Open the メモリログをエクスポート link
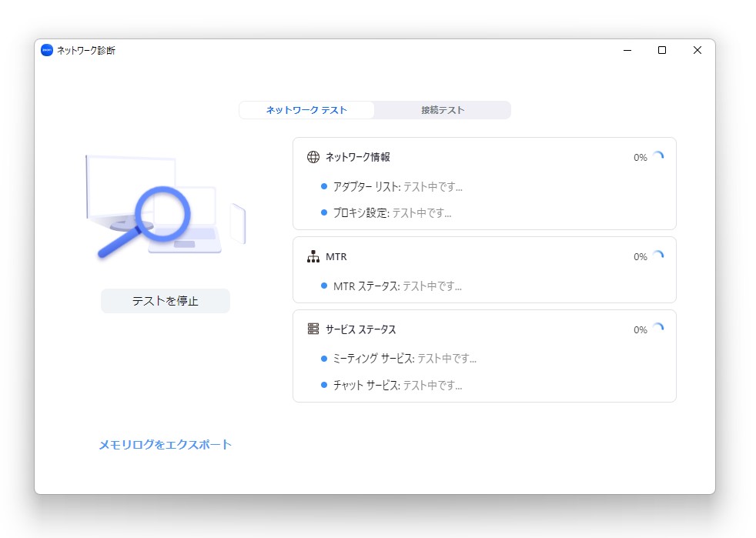The width and height of the screenshot is (756, 538). [x=164, y=444]
